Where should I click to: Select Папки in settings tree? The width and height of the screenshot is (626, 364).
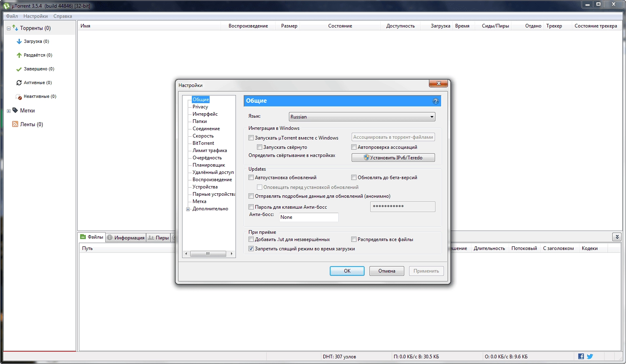tap(199, 121)
